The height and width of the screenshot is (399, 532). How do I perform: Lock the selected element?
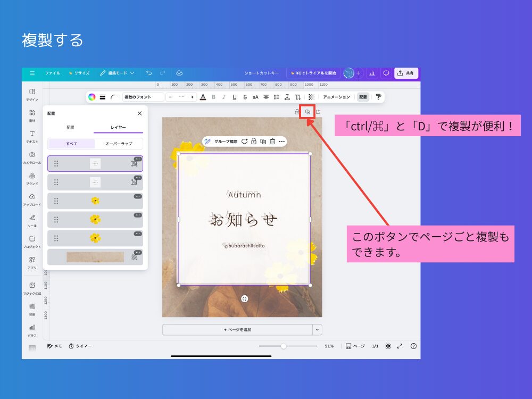tap(254, 141)
